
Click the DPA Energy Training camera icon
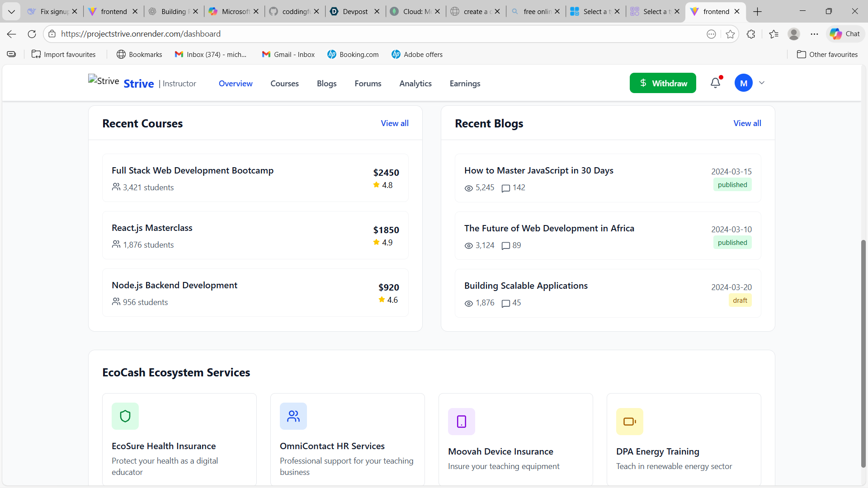click(630, 422)
